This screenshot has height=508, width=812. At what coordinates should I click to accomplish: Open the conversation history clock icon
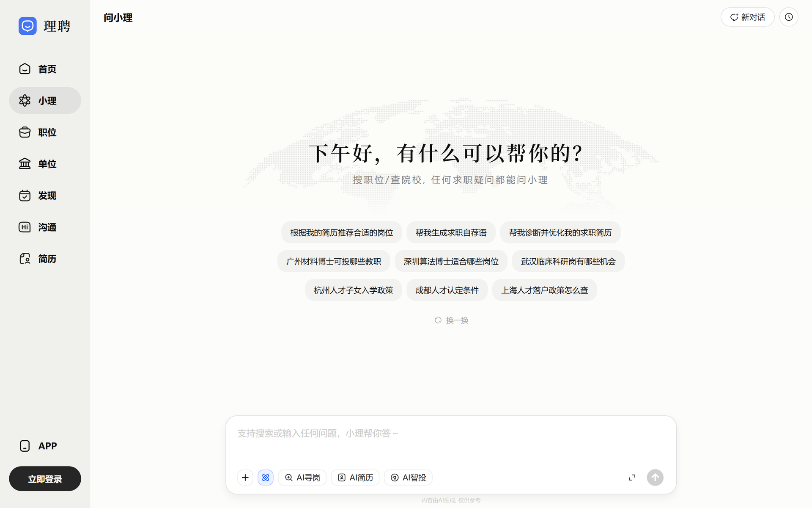[789, 17]
